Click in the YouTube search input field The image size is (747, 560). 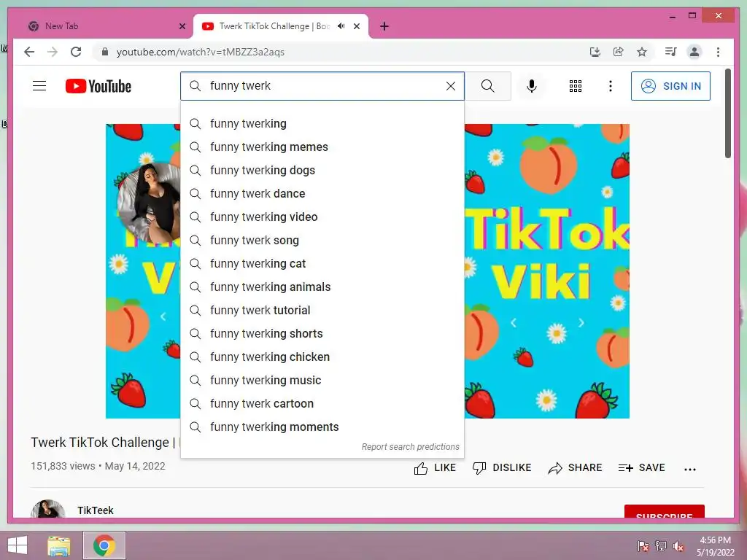coord(324,86)
